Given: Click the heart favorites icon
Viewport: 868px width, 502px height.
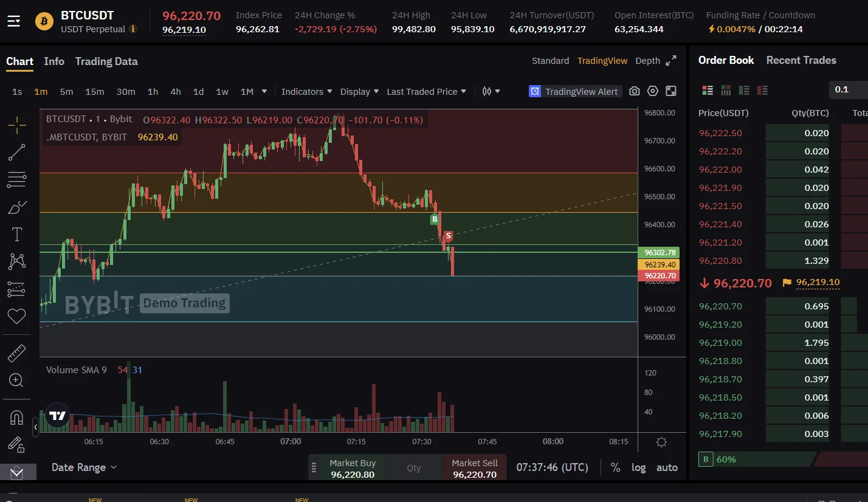Looking at the screenshot, I should coord(16,316).
